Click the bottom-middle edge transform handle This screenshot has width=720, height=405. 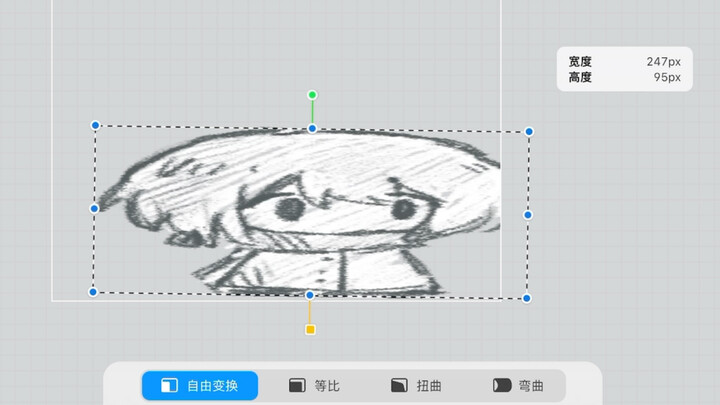(x=310, y=295)
